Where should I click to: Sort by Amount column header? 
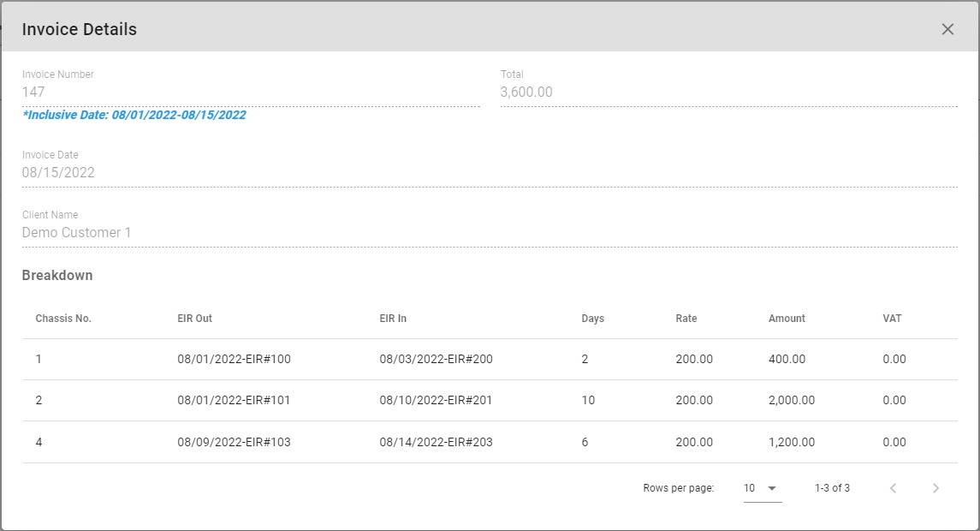(787, 319)
